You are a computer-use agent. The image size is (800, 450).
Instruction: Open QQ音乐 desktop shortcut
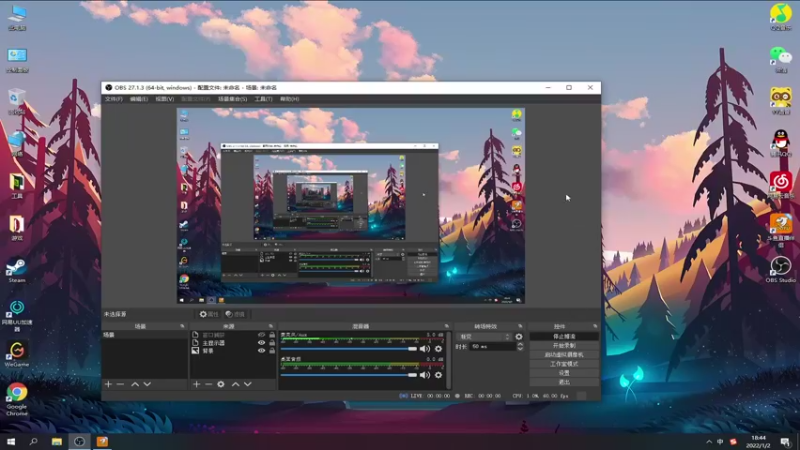click(x=781, y=17)
